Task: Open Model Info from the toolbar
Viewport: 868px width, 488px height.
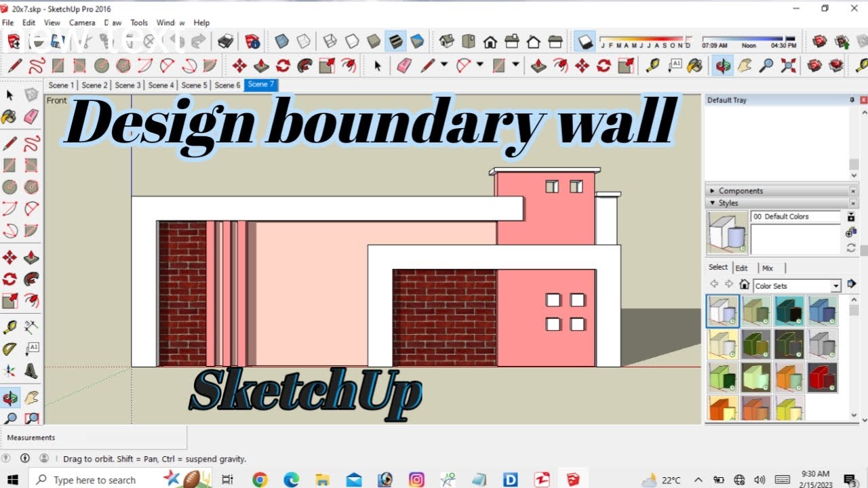Action: point(252,41)
